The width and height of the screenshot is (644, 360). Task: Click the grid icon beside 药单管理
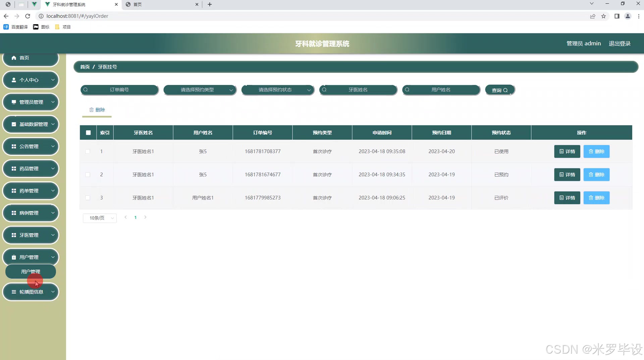(14, 191)
